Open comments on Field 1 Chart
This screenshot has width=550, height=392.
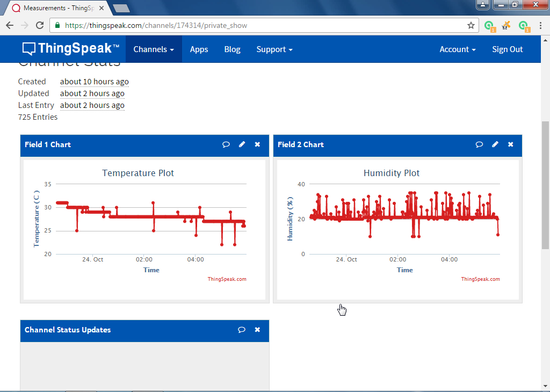pos(226,144)
